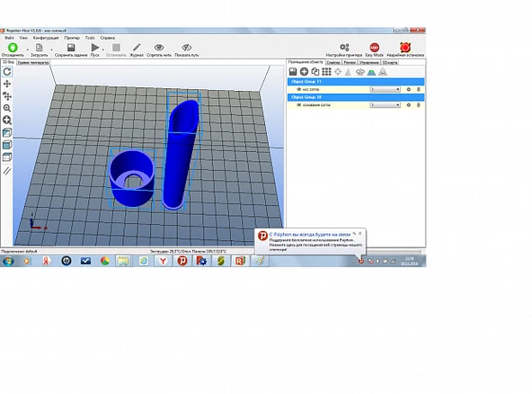The height and width of the screenshot is (394, 532).
Task: Select the rotate view tool in left sidebar
Action: 7,72
